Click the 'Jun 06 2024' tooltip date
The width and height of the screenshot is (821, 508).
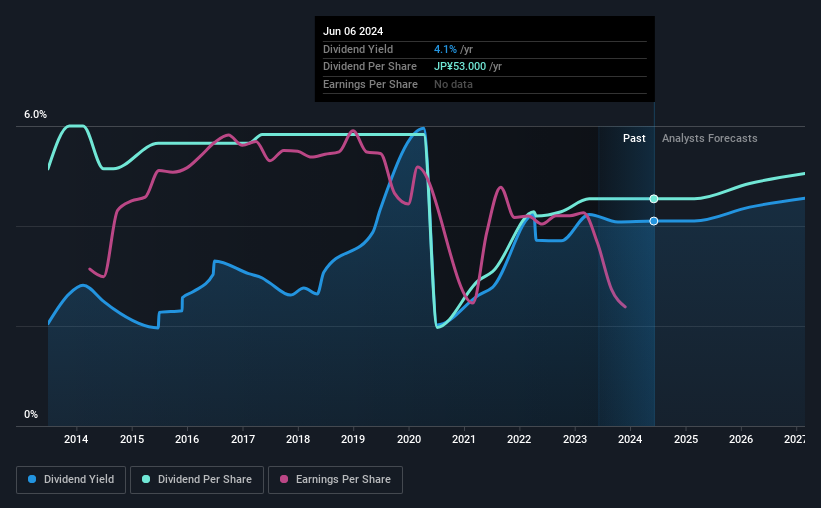(x=353, y=31)
